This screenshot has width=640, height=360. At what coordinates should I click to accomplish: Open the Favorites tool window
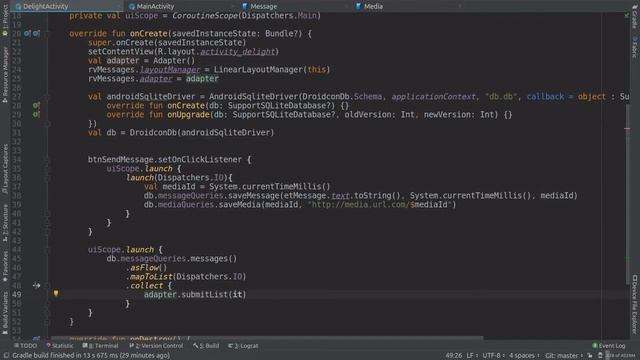(x=5, y=266)
